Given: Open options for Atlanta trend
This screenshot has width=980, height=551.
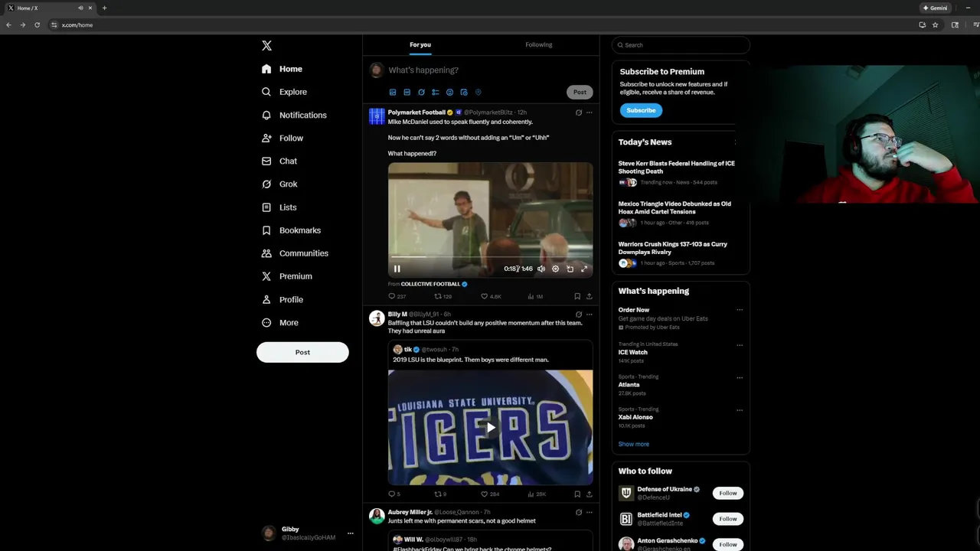Looking at the screenshot, I should 740,377.
